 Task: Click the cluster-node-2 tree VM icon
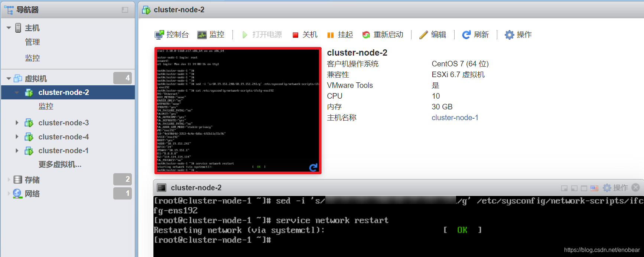[x=29, y=92]
